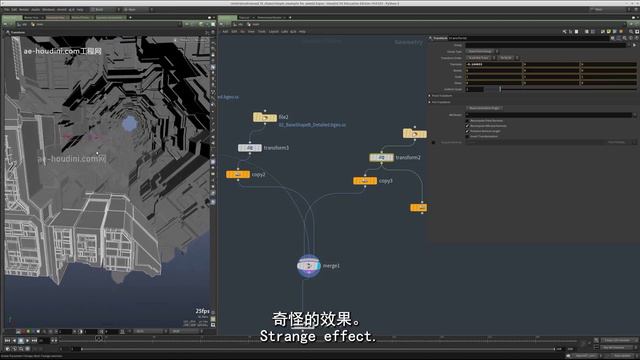640x360 pixels.
Task: Toggle Recompute Point Normals checkbox
Action: tap(468, 121)
